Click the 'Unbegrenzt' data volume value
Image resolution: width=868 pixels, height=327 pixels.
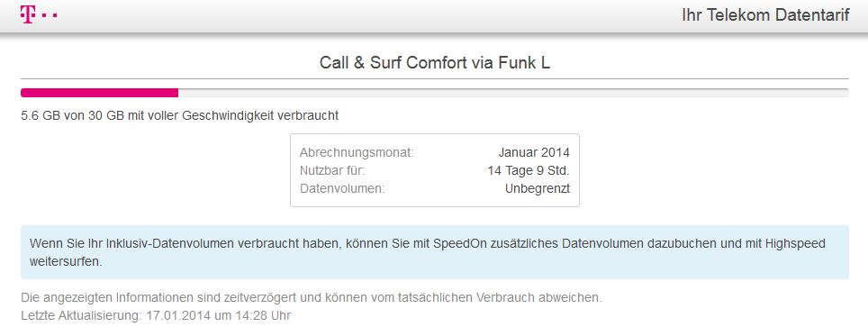pos(538,188)
